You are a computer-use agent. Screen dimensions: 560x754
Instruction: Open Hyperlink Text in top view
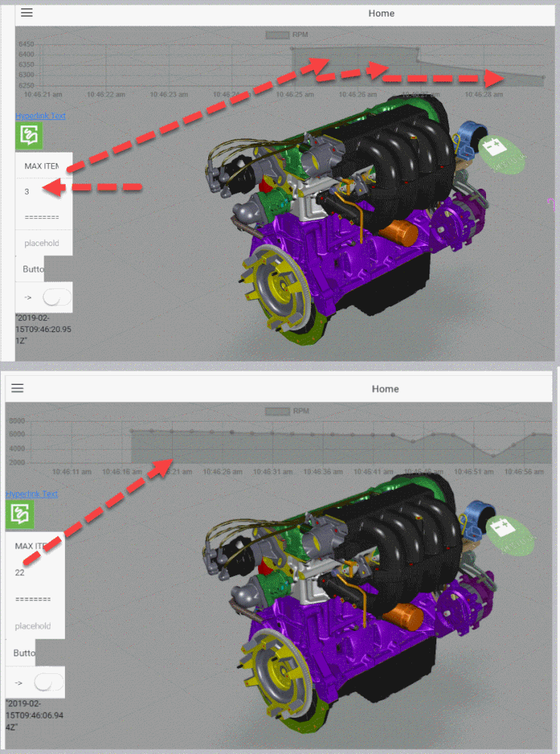(x=41, y=116)
